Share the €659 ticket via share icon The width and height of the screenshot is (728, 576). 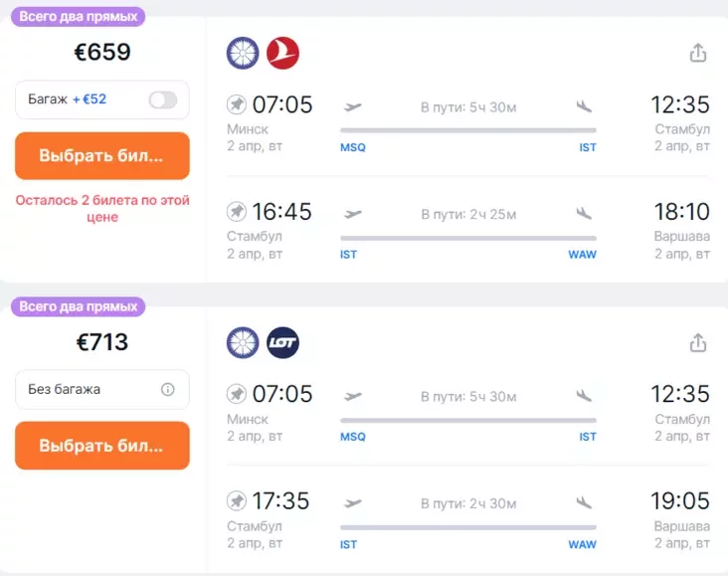point(698,53)
